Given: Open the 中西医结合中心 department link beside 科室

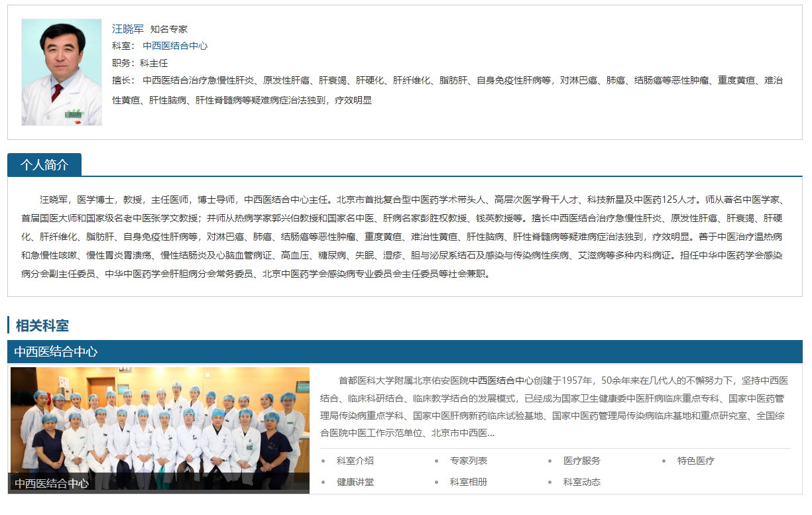Looking at the screenshot, I should (175, 46).
